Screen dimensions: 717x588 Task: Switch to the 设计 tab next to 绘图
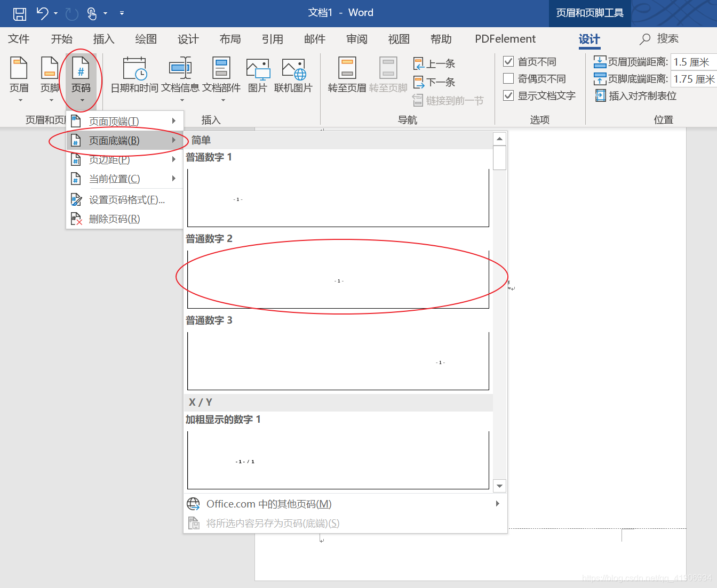(x=188, y=39)
